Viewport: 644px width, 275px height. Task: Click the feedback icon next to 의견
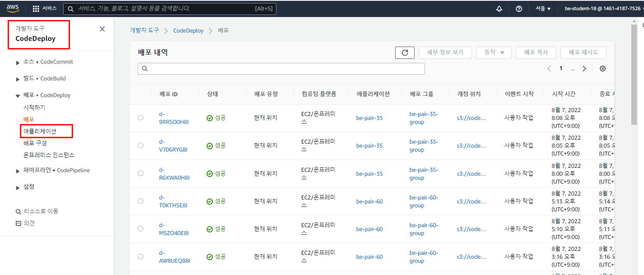point(18,223)
